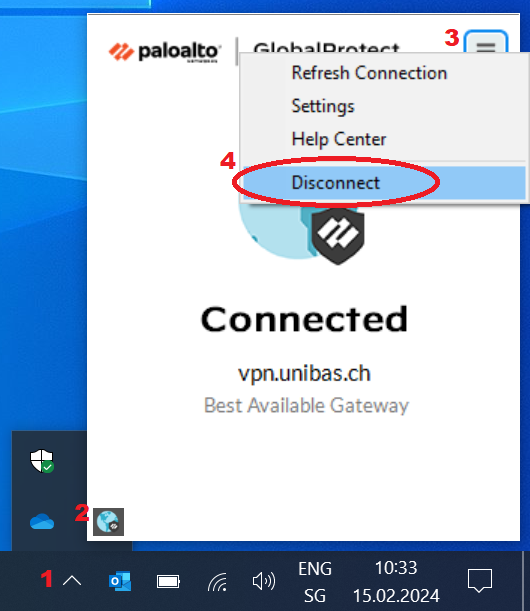
Task: Click the Palo Alto shield logo
Action: coord(338,236)
